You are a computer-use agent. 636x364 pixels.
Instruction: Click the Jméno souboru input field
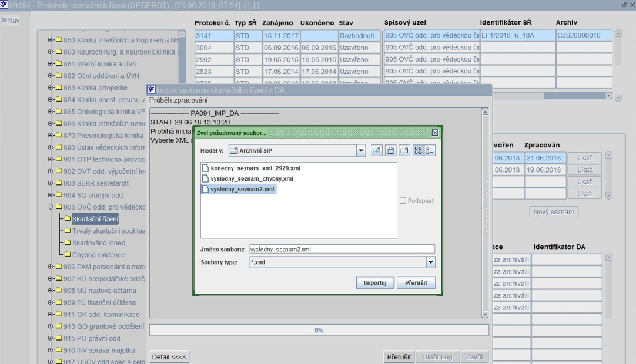(342, 249)
